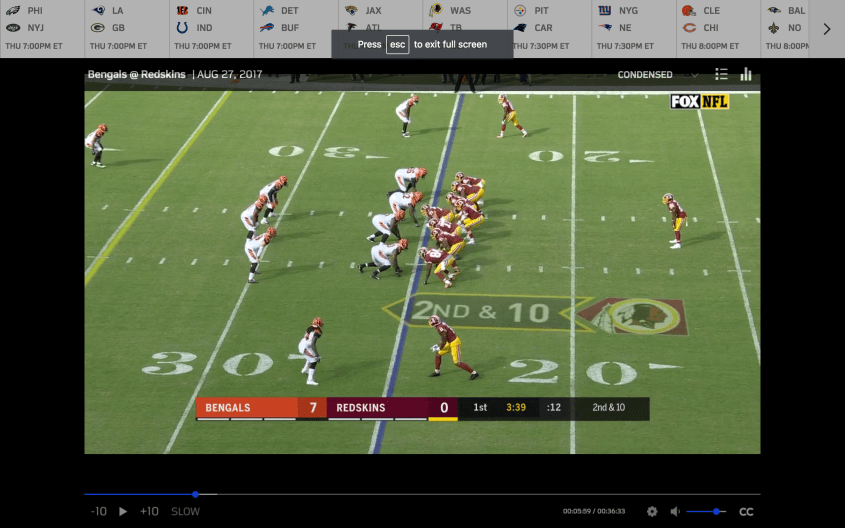
Task: Select the PHI vs NYJ game
Action: (x=42, y=28)
